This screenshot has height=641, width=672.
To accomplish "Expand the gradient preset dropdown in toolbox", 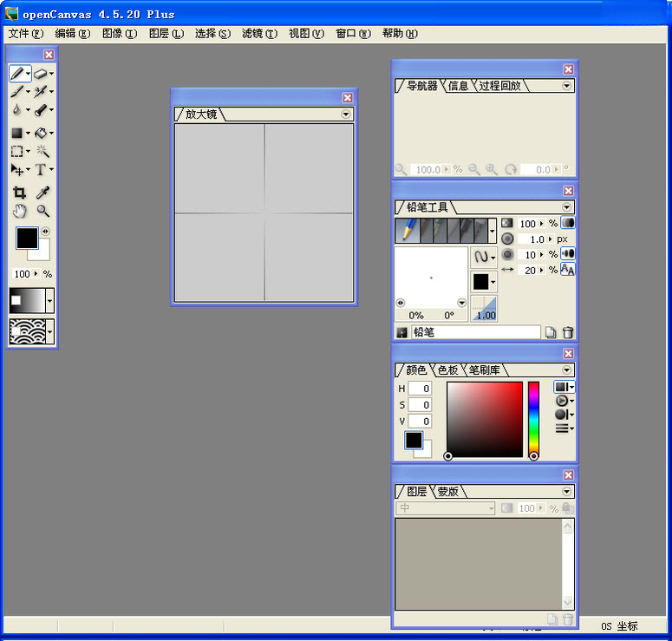I will [49, 301].
